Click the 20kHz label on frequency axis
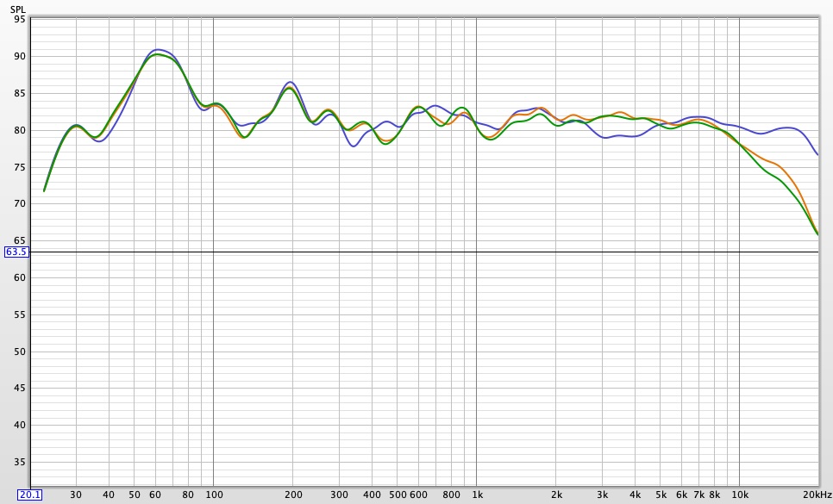This screenshot has width=833, height=504. tap(817, 495)
